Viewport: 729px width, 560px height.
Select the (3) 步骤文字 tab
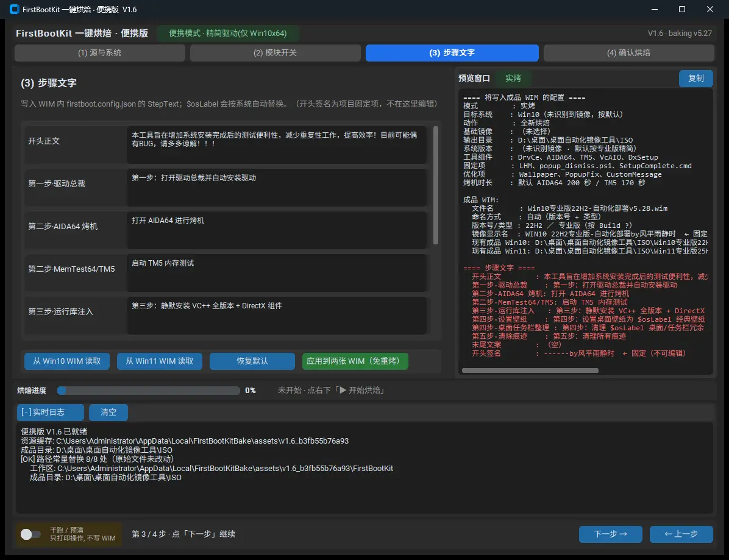click(x=452, y=53)
